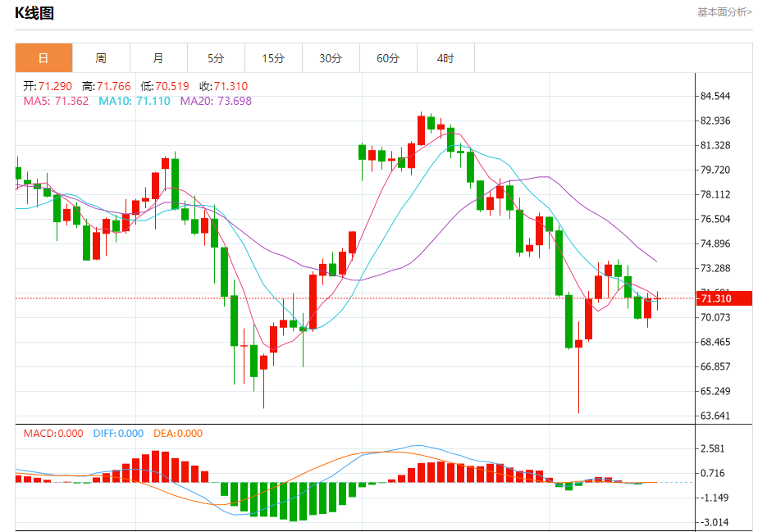Click the -3.014 MACD axis label
Screen dimensions: 767x532
pyautogui.click(x=714, y=522)
